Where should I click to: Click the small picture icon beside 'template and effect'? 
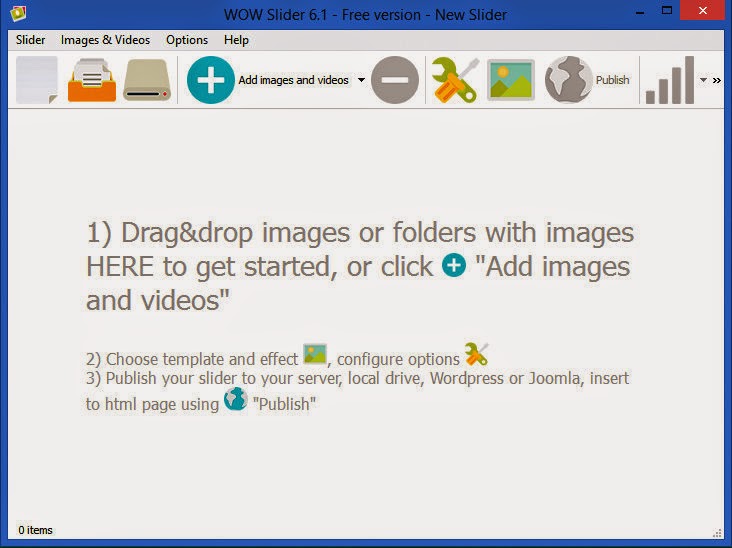pyautogui.click(x=315, y=354)
